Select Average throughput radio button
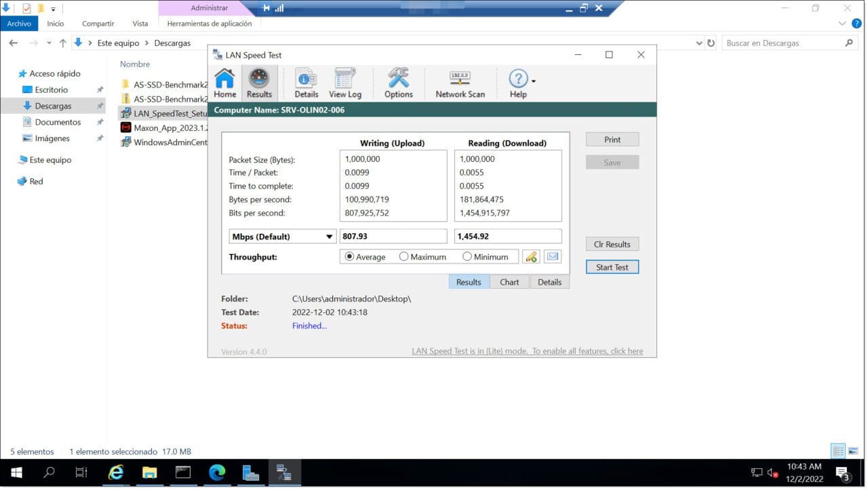The image size is (868, 490). pos(366,257)
